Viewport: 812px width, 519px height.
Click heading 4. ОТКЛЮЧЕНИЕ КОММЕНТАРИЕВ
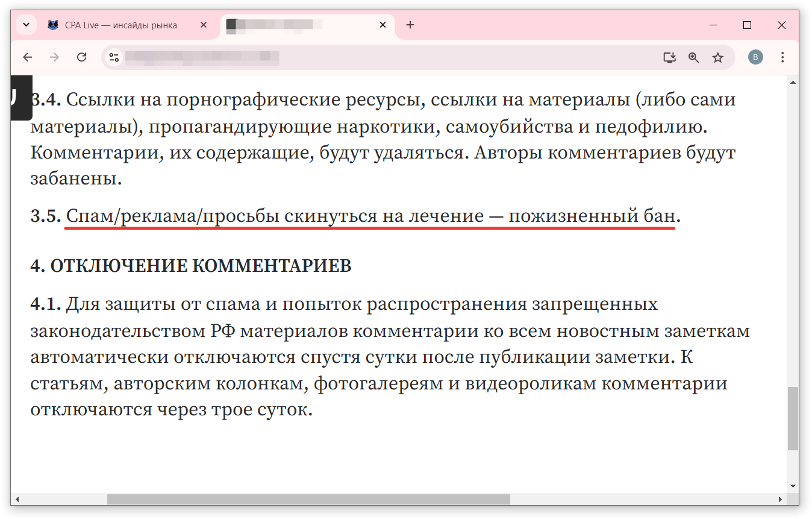tap(191, 266)
